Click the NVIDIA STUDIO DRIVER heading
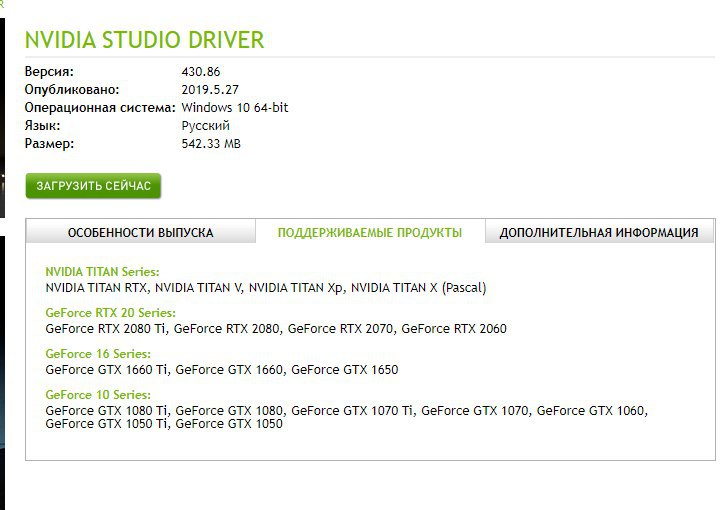This screenshot has height=510, width=723. pos(144,40)
